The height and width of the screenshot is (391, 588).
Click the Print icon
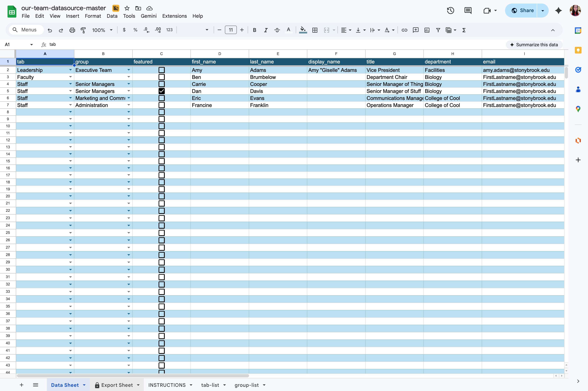point(72,30)
